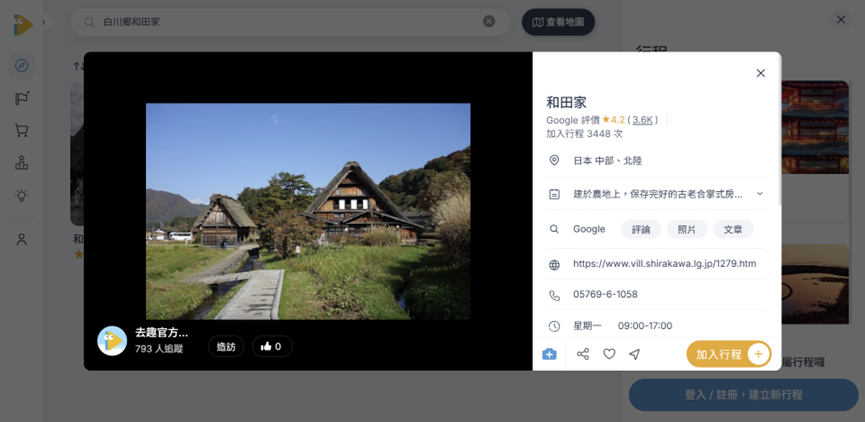Click the 星期一 09:00-17:00 hours row
Viewport: 865px width, 422px height.
pyautogui.click(x=623, y=326)
